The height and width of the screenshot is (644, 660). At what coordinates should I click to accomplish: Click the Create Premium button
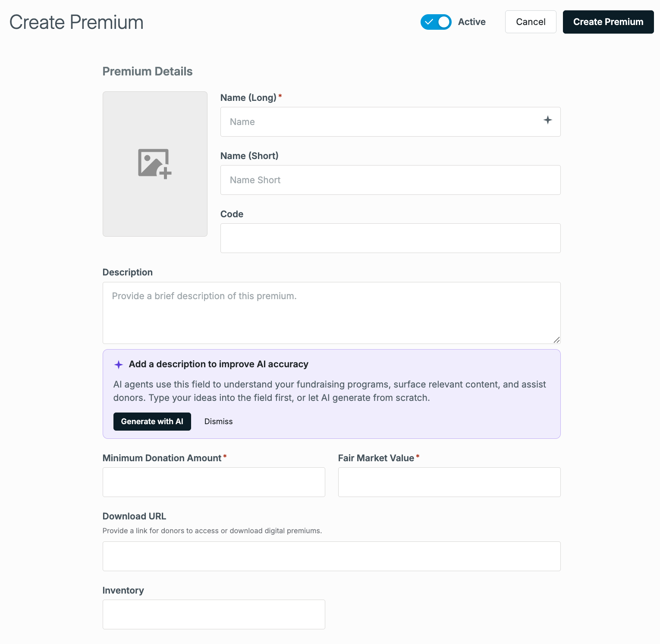[608, 22]
